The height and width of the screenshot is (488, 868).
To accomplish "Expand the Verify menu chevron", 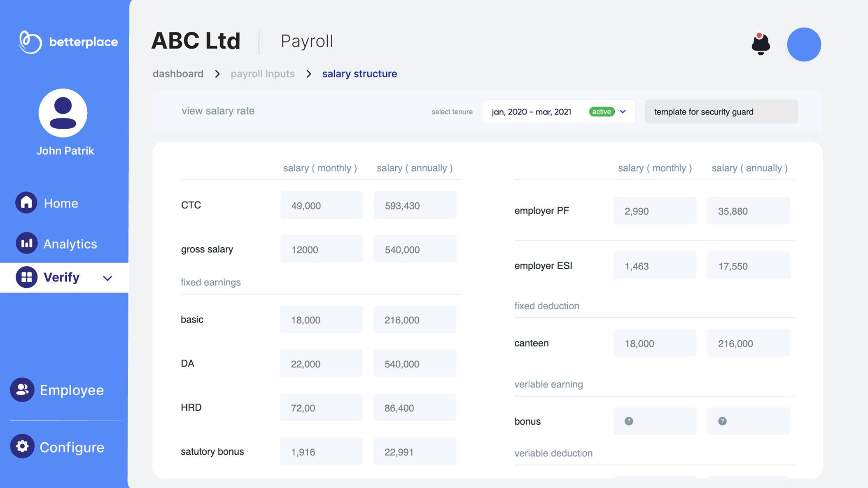I will pos(107,278).
